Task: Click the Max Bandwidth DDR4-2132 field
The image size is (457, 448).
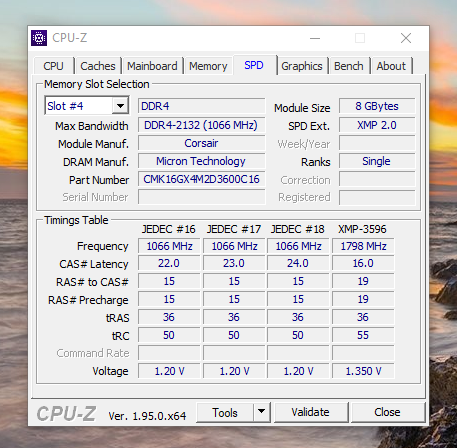Action: tap(201, 125)
